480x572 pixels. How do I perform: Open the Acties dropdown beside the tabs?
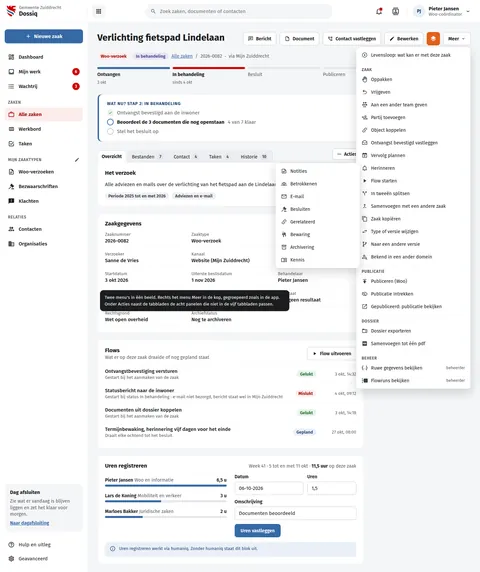point(345,154)
